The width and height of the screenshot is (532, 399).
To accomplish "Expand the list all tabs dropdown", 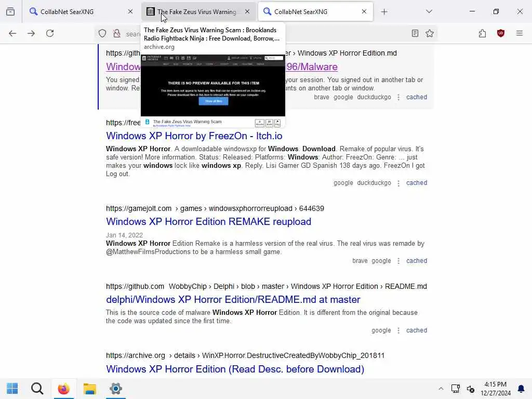I will tap(429, 11).
